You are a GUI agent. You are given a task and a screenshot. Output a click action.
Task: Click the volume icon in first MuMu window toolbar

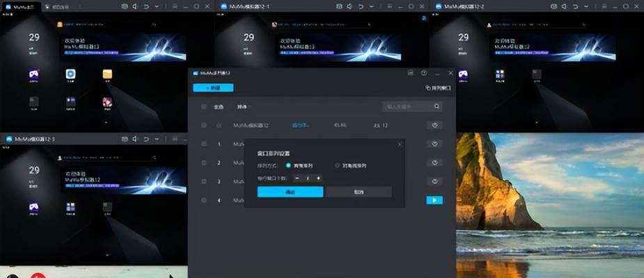135,6
